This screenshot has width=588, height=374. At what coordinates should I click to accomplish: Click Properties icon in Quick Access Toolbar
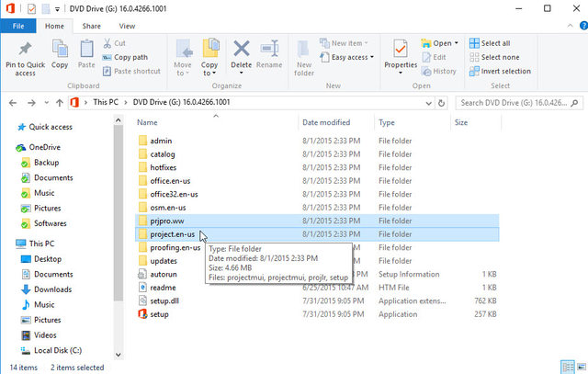point(31,8)
